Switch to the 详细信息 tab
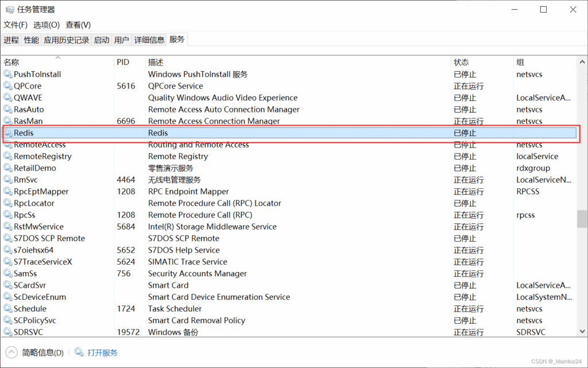This screenshot has height=368, width=588. pos(149,40)
